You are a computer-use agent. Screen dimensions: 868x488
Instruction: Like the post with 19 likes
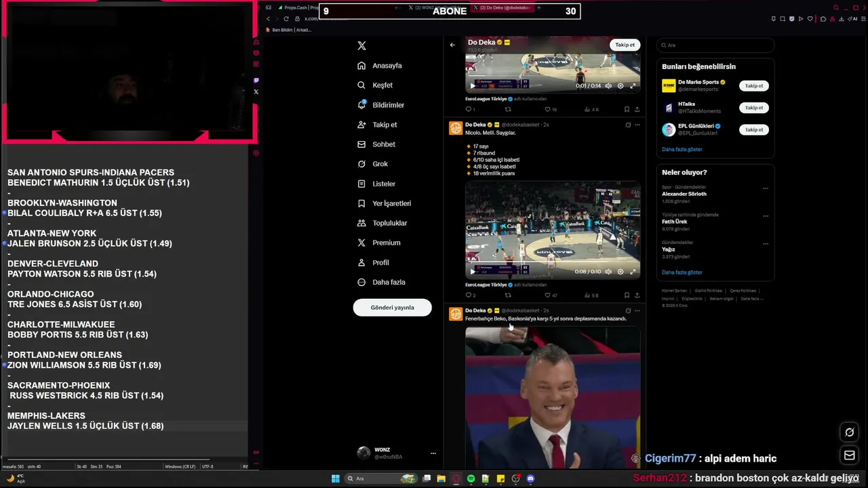point(551,109)
